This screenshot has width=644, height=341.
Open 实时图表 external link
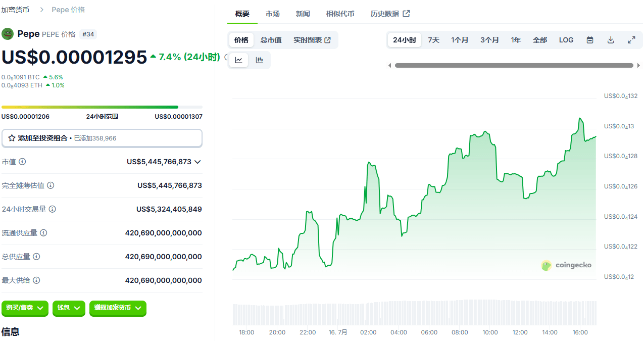tap(312, 40)
